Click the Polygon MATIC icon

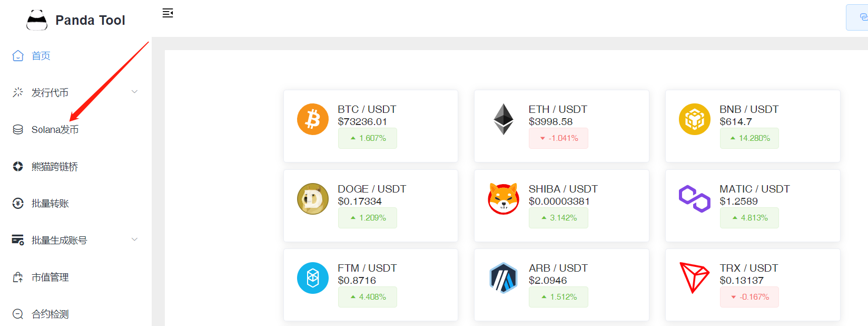(x=694, y=199)
